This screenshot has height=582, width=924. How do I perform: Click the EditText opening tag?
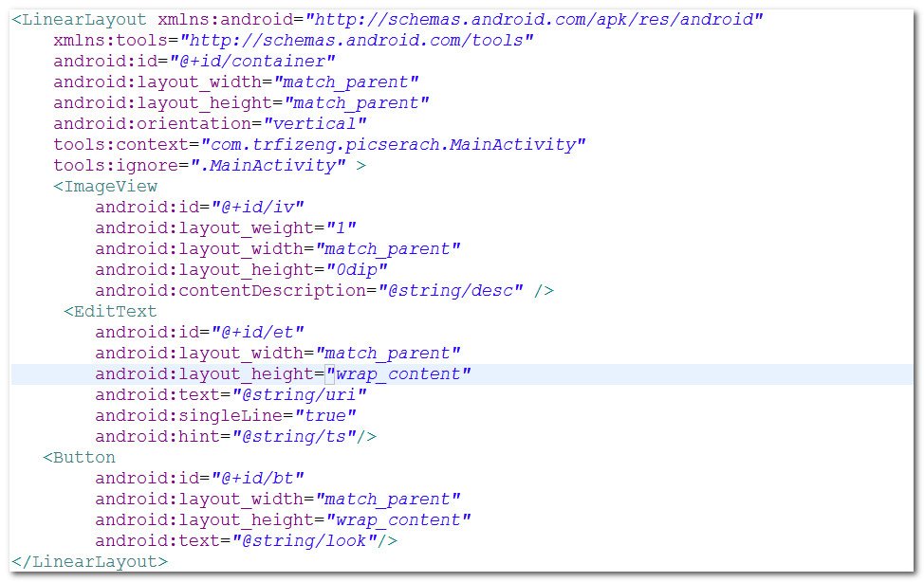[x=115, y=312]
